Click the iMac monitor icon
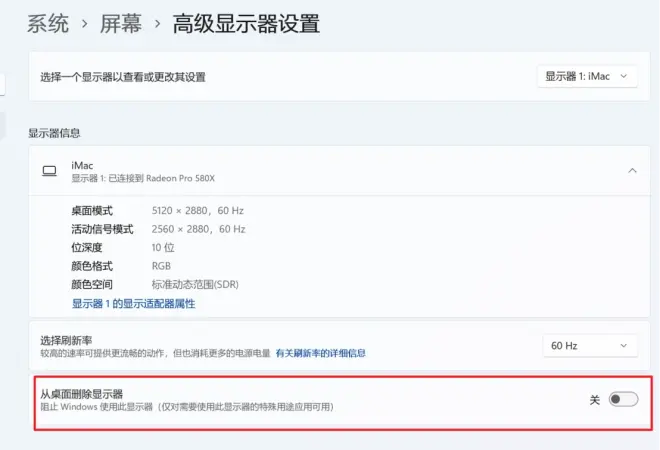The width and height of the screenshot is (660, 450). click(49, 171)
